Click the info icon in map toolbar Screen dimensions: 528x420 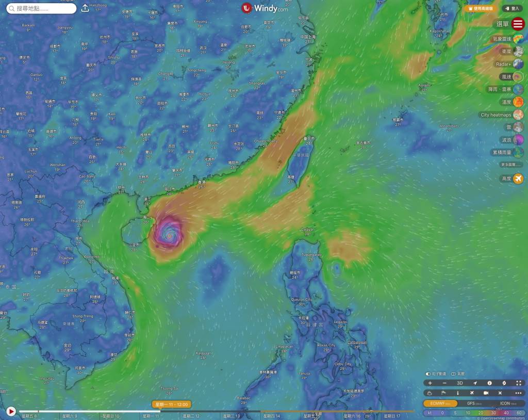click(x=489, y=383)
